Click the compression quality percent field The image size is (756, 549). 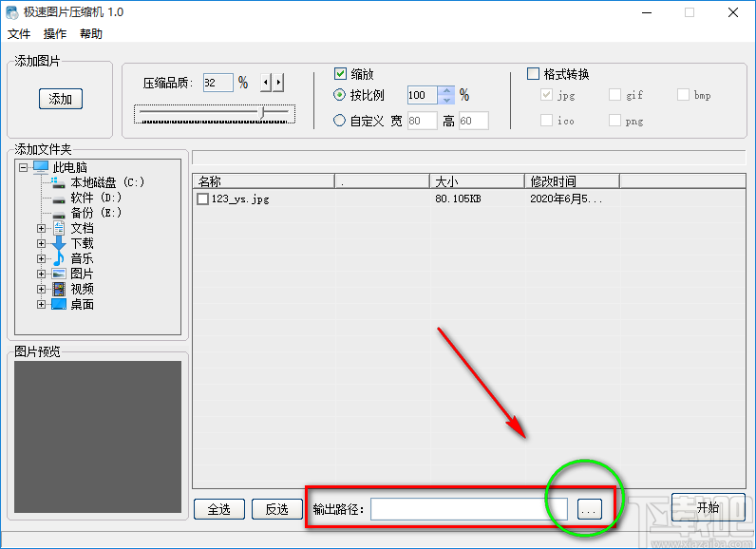[x=217, y=83]
